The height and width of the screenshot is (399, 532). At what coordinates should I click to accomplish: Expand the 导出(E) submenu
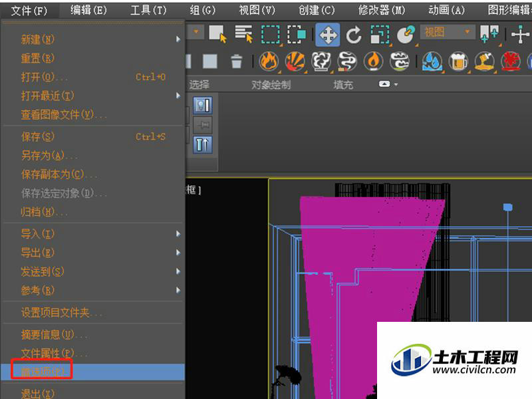click(x=92, y=253)
